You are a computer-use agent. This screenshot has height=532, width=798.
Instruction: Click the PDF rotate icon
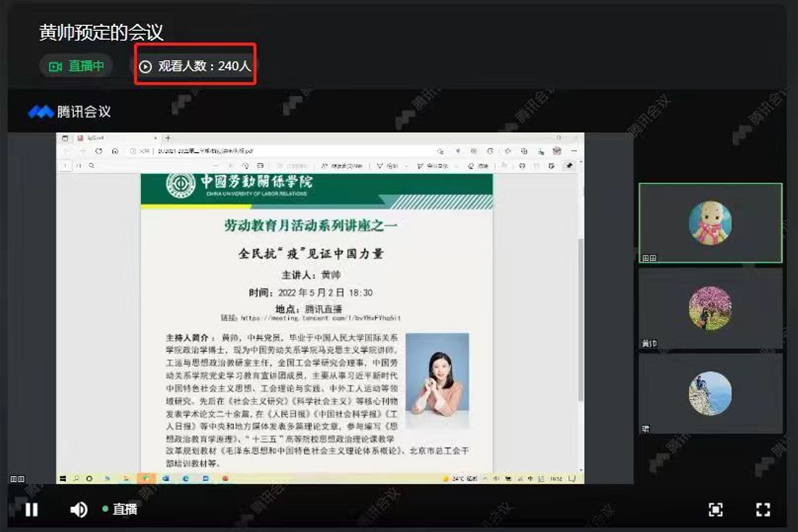click(x=245, y=166)
